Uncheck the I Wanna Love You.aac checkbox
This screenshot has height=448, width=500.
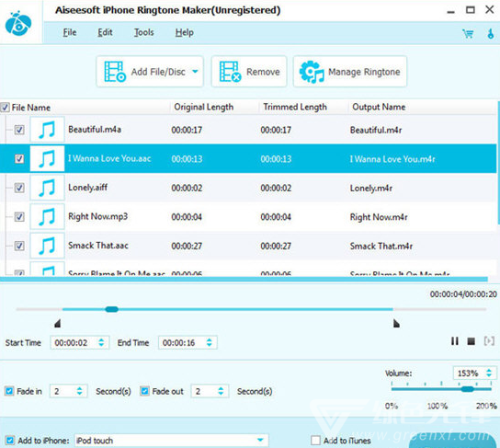coord(19,158)
